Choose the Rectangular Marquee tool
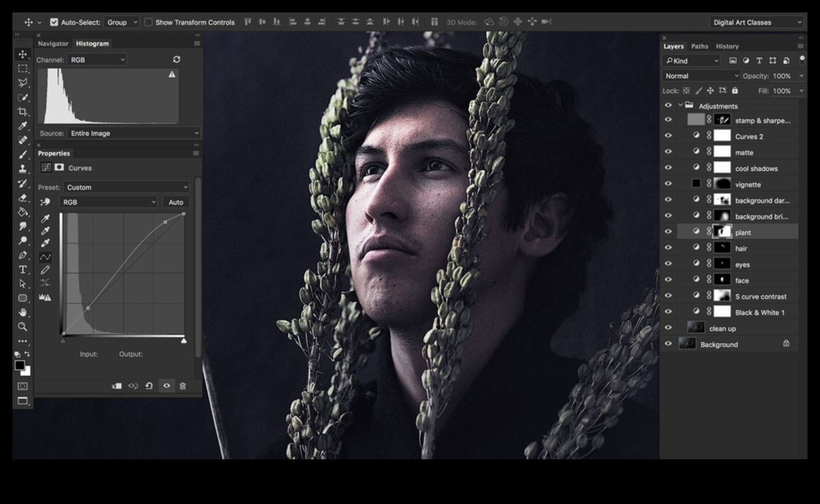 pos(23,69)
